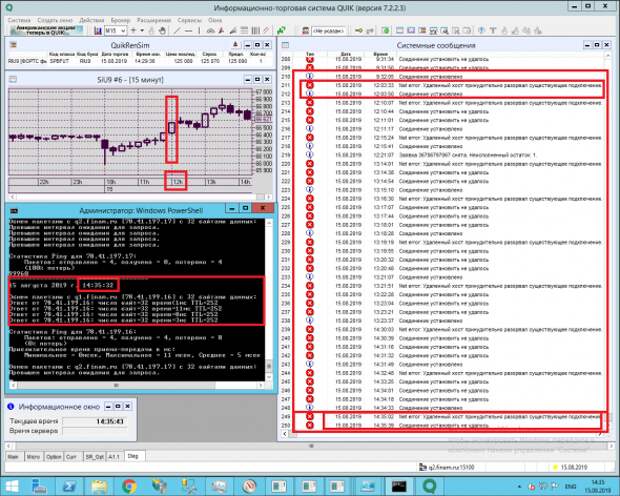Click the magnifier table icon in toolbar
This screenshot has height=496, width=620.
444,30
